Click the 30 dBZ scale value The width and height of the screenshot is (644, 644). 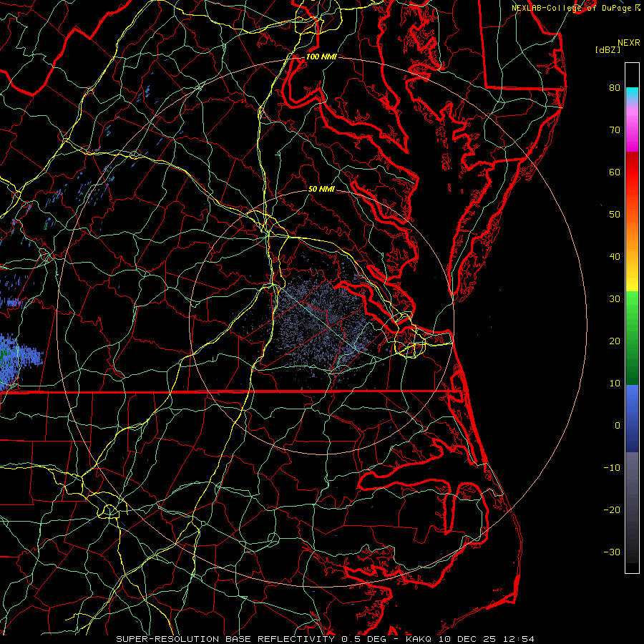[615, 299]
